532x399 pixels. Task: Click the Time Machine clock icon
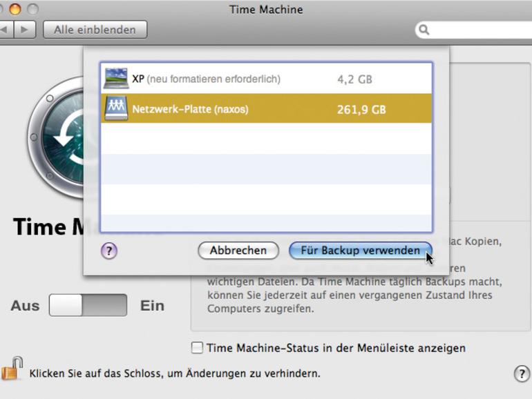(x=56, y=137)
